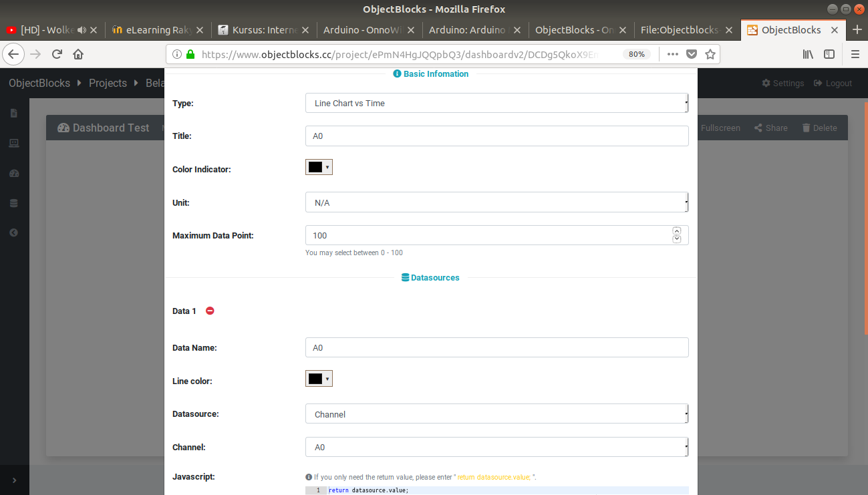
Task: Open the Firefox hamburger menu
Action: click(855, 54)
